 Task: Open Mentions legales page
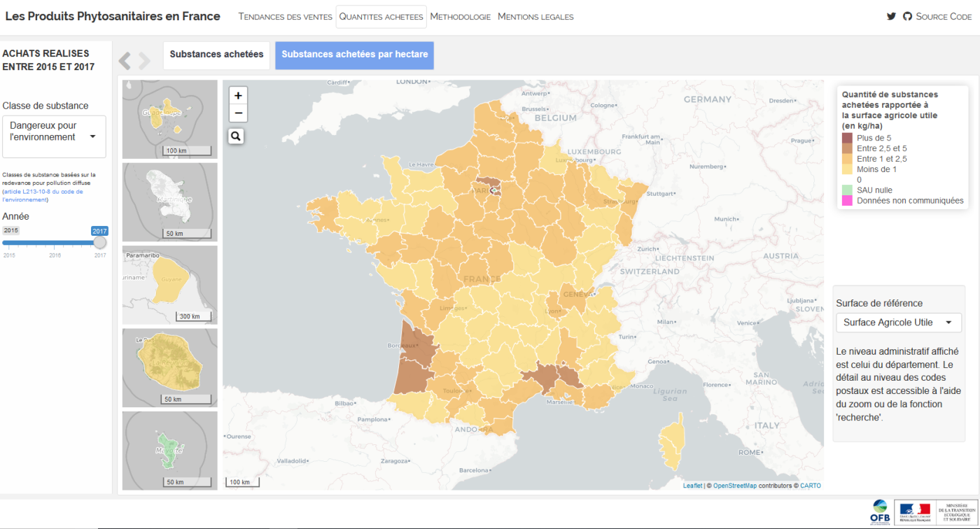pos(535,17)
